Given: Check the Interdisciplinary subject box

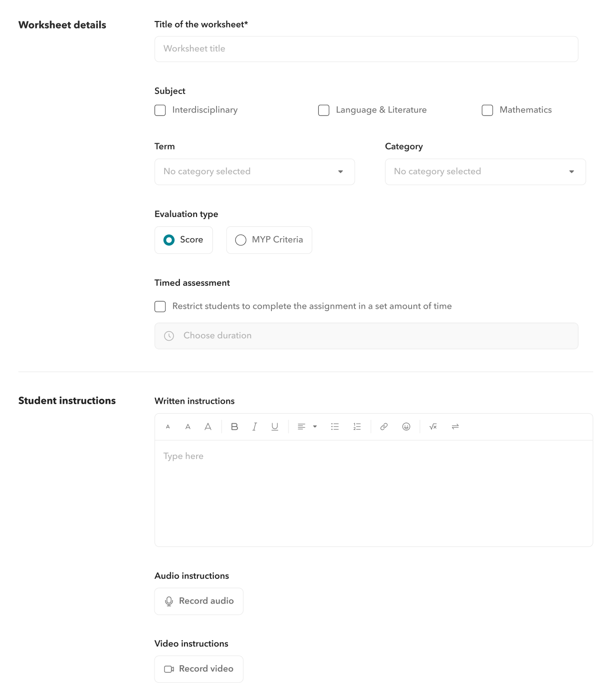Looking at the screenshot, I should coord(160,110).
